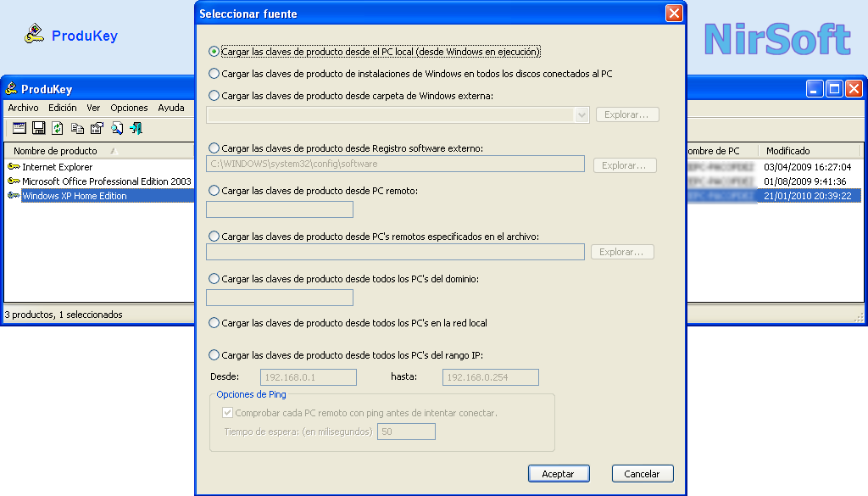868x496 pixels.
Task: Click the Copy selected items icon
Action: (77, 128)
